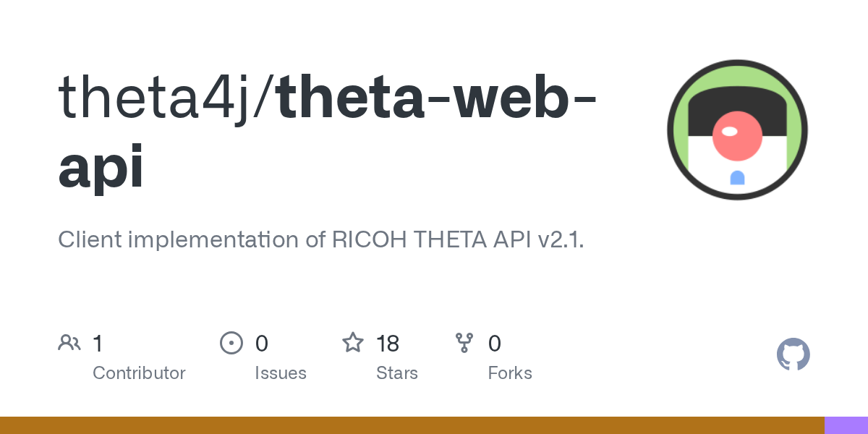
Task: Click the '0' count above Forks
Action: (494, 343)
